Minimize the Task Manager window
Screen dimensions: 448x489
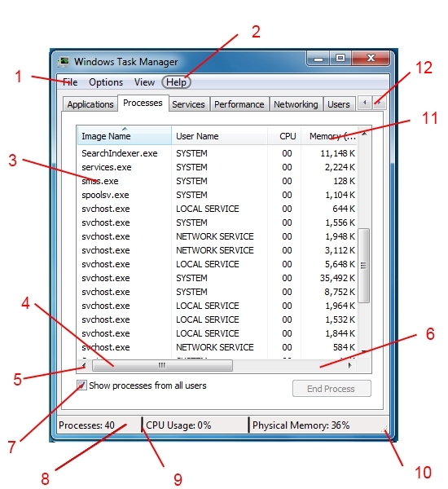[318, 59]
